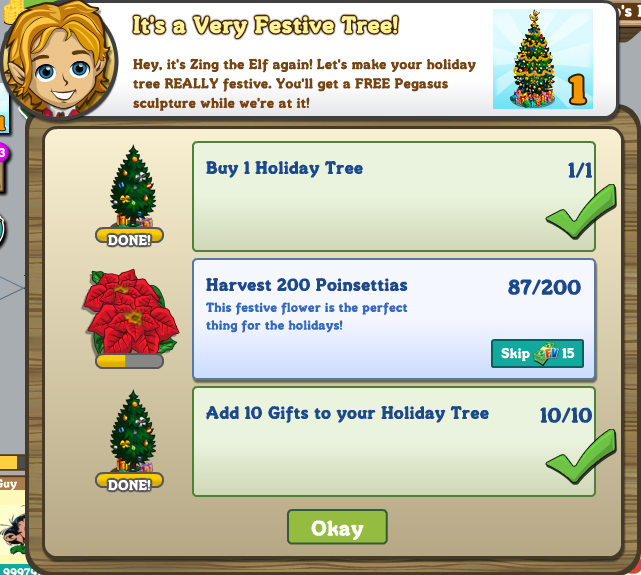Image resolution: width=641 pixels, height=575 pixels.
Task: Click the Holiday Tree icon beside Buy task
Action: tap(132, 186)
